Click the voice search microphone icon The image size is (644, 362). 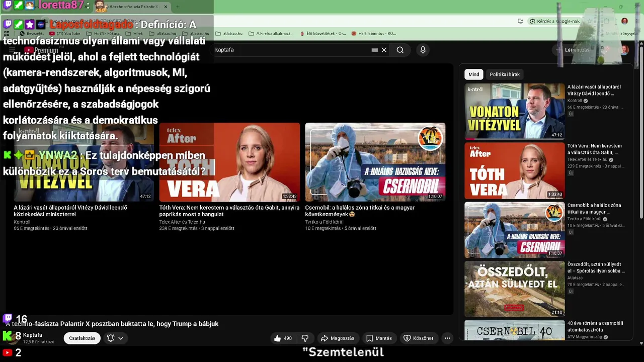tap(423, 50)
